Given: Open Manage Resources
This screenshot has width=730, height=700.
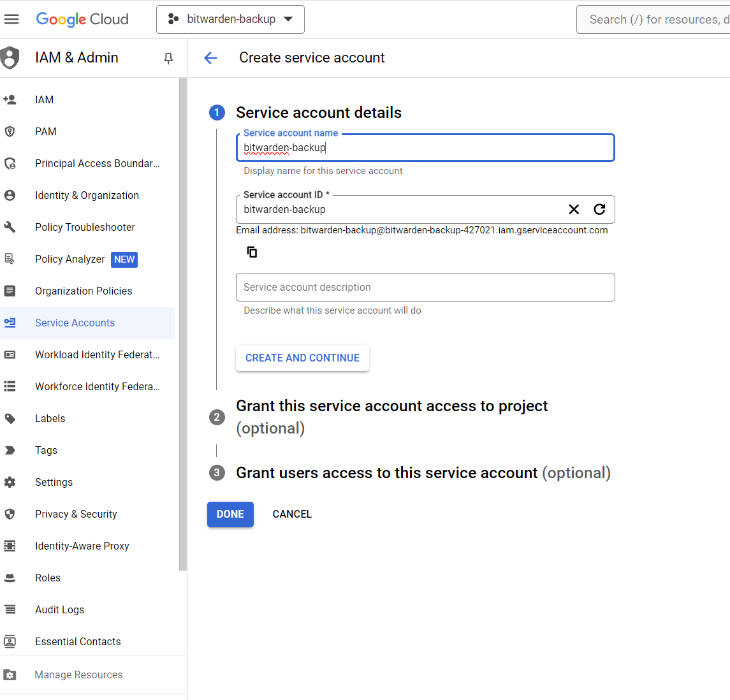Looking at the screenshot, I should click(78, 675).
